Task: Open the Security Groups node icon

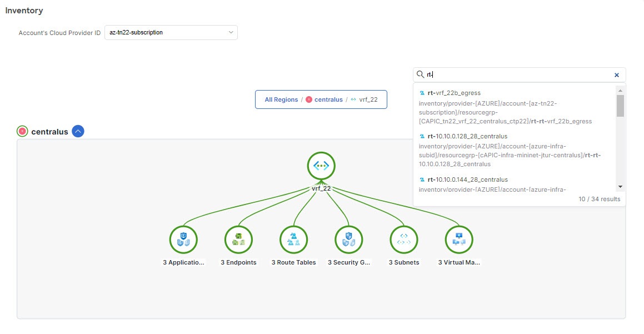Action: click(348, 240)
